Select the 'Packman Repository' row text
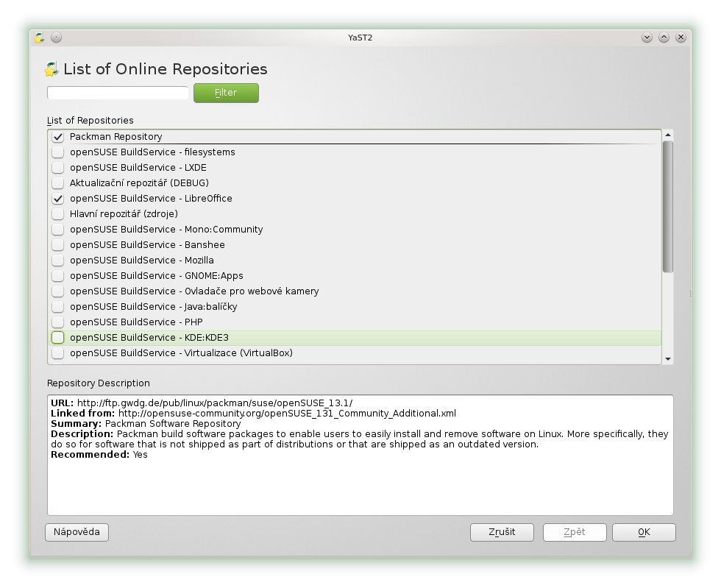 (x=116, y=137)
